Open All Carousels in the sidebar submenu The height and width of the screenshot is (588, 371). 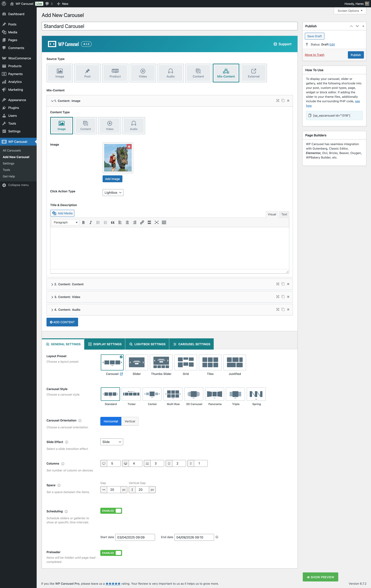(12, 150)
